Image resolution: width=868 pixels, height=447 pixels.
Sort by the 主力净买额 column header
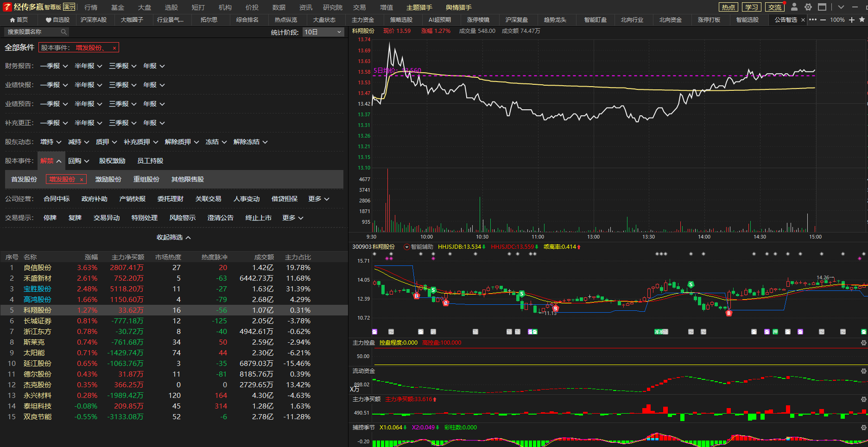tap(128, 257)
